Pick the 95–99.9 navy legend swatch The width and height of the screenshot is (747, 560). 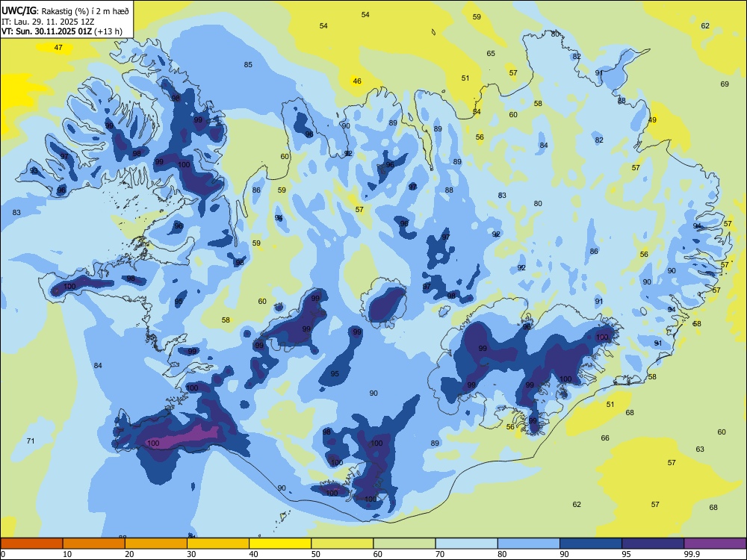(x=653, y=544)
